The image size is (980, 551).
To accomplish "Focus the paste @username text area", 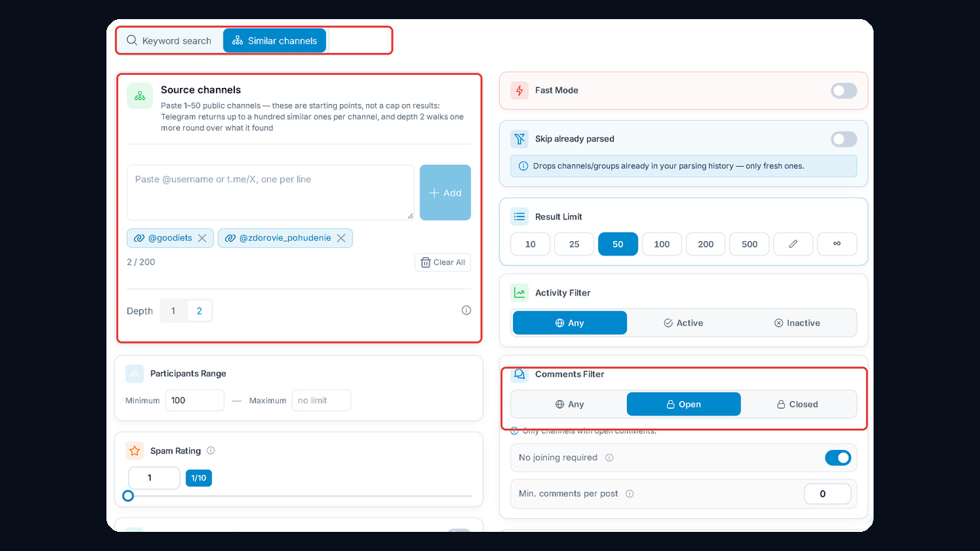I will 270,192.
